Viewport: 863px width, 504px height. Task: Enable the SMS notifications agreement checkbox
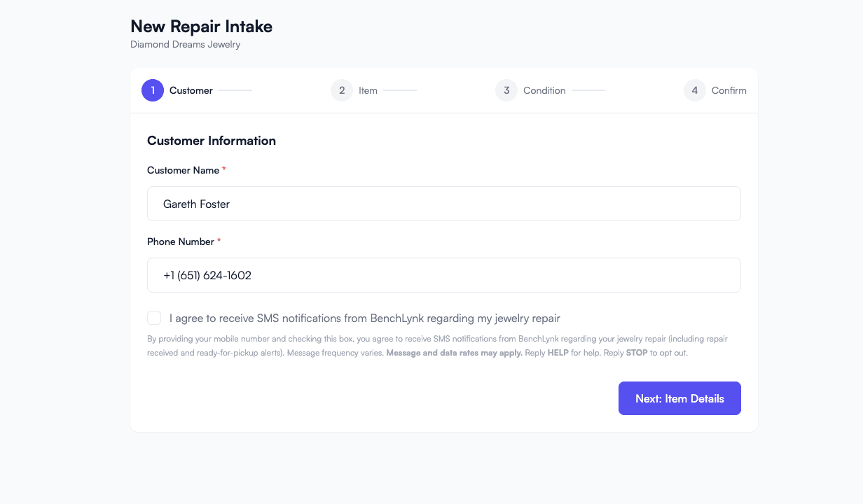click(x=154, y=318)
